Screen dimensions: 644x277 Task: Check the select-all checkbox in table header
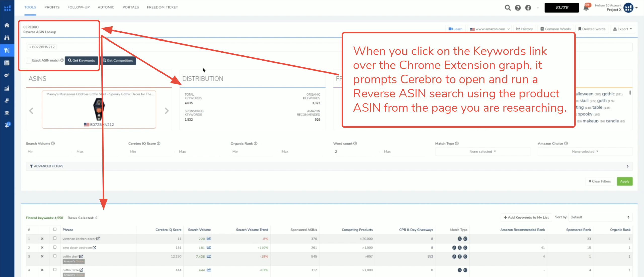55,229
